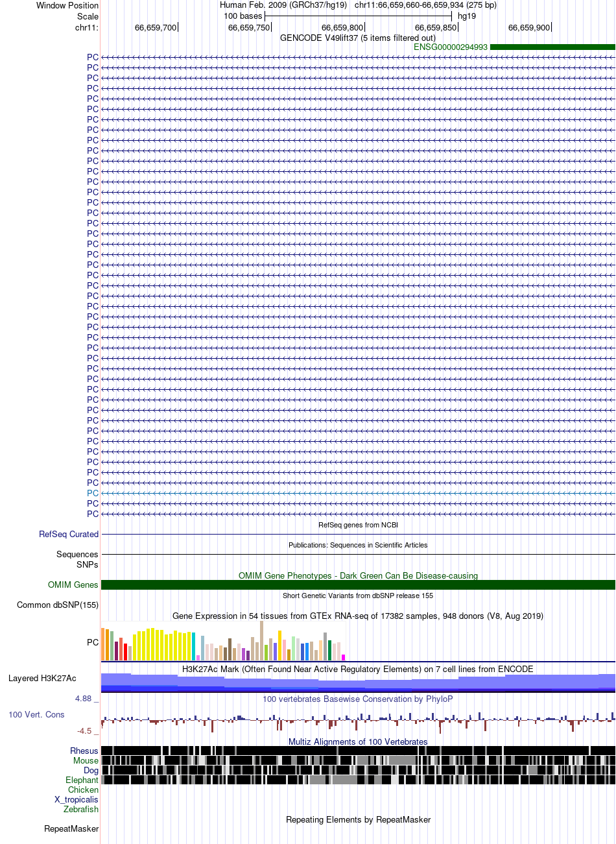The width and height of the screenshot is (616, 844).
Task: Click the Dog species label
Action: 91,770
